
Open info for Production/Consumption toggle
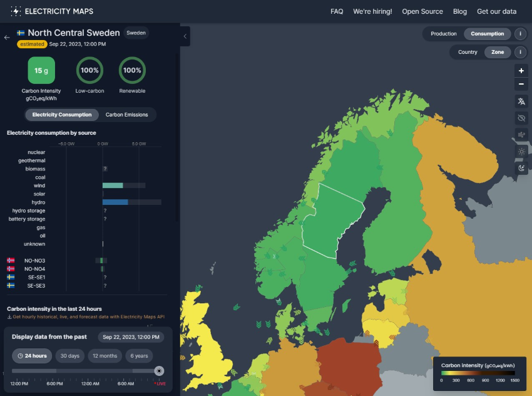point(520,34)
